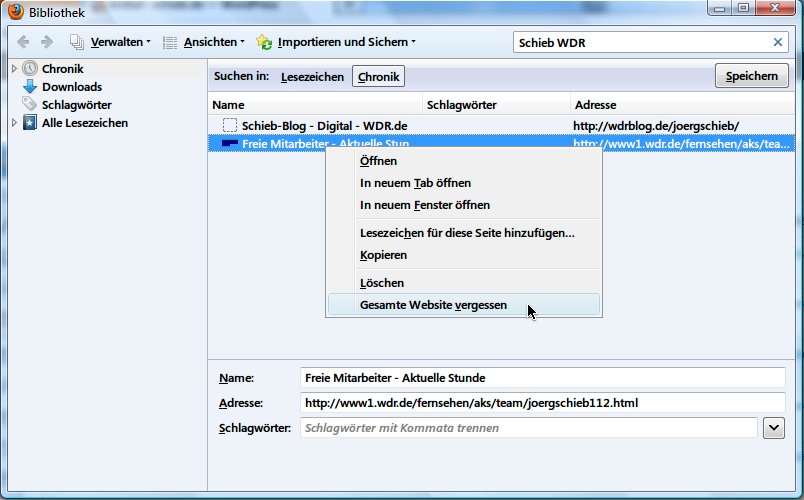Screen dimensions: 804x500
Task: Expand the Alle Lesezeichen tree node
Action: pos(14,123)
